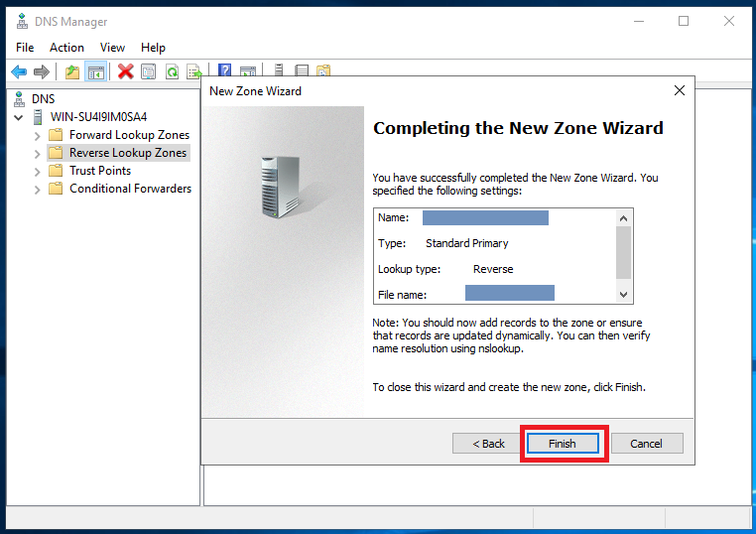Expand Conditional Forwarders chevron
756x534 pixels.
coord(37,190)
